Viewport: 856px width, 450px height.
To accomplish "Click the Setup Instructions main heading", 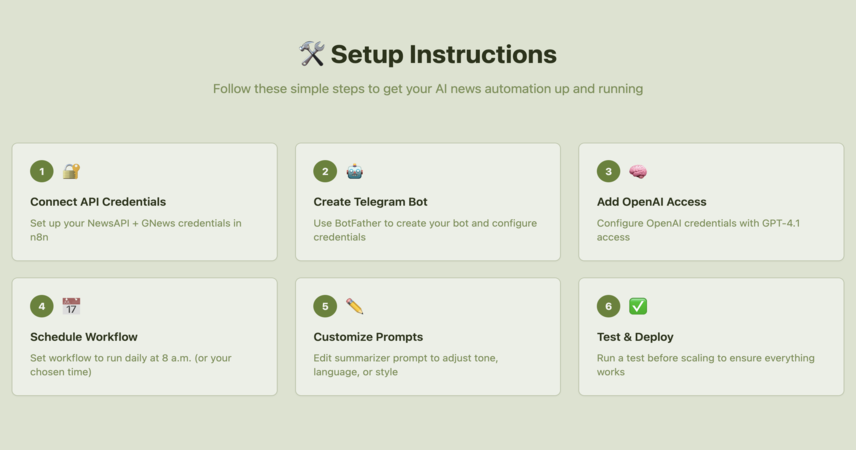I will (443, 55).
